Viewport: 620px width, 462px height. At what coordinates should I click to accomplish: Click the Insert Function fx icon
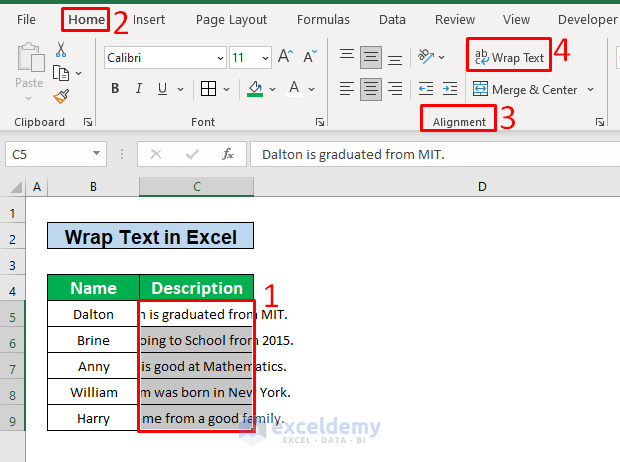(228, 154)
